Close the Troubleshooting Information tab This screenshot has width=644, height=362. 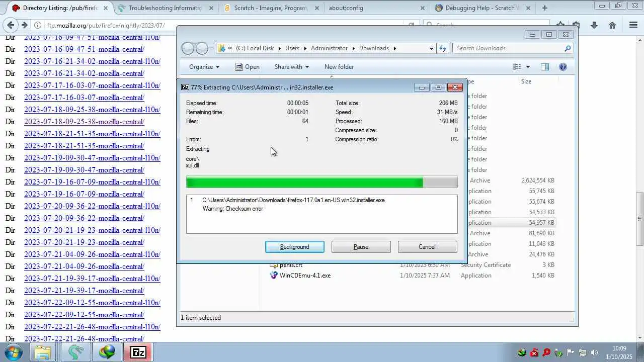point(211,8)
